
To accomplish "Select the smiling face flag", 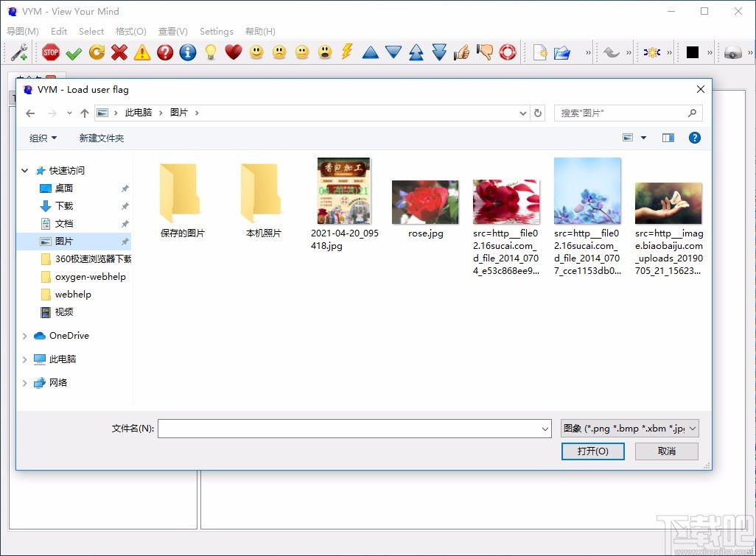I will (256, 52).
